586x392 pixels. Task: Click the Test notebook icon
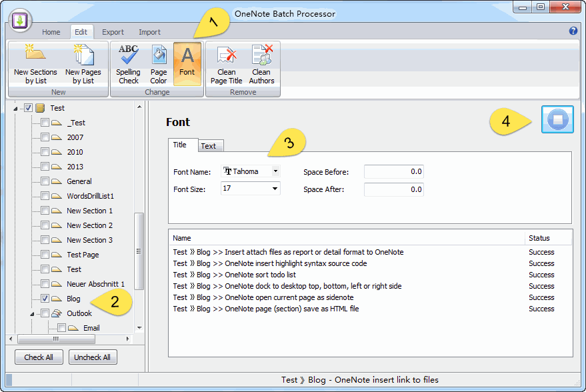pyautogui.click(x=40, y=108)
